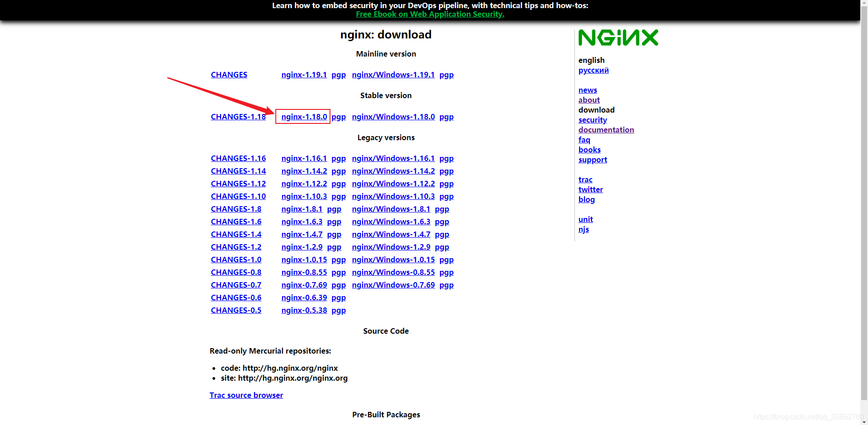Open CHANGES-0.8 changelog
Viewport: 868px width, 425px height.
click(x=236, y=272)
